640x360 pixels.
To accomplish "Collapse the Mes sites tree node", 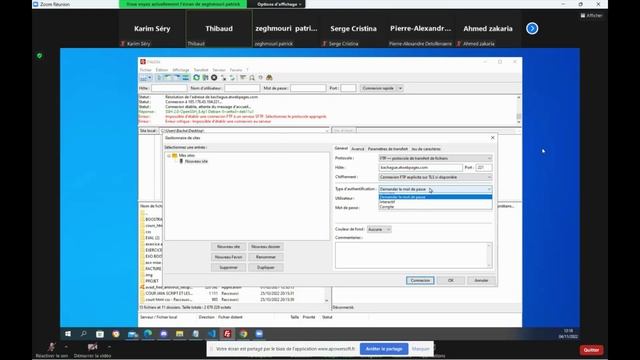I will pyautogui.click(x=169, y=156).
